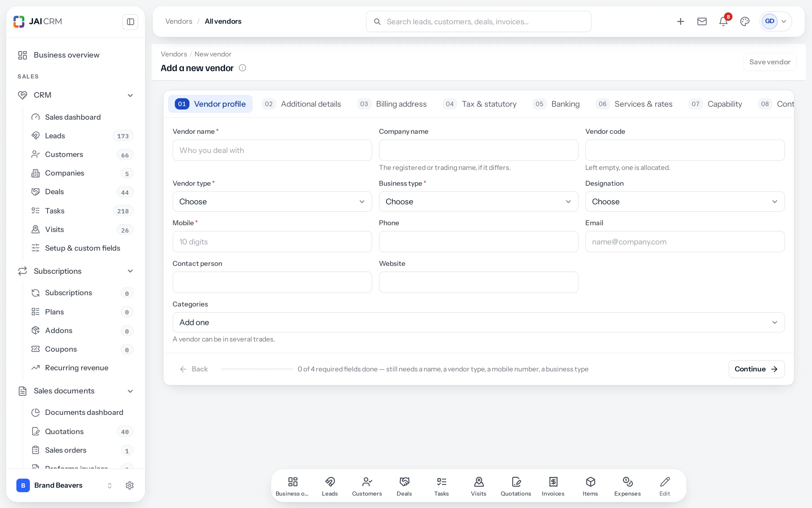Open the Vendor type dropdown

(272, 202)
